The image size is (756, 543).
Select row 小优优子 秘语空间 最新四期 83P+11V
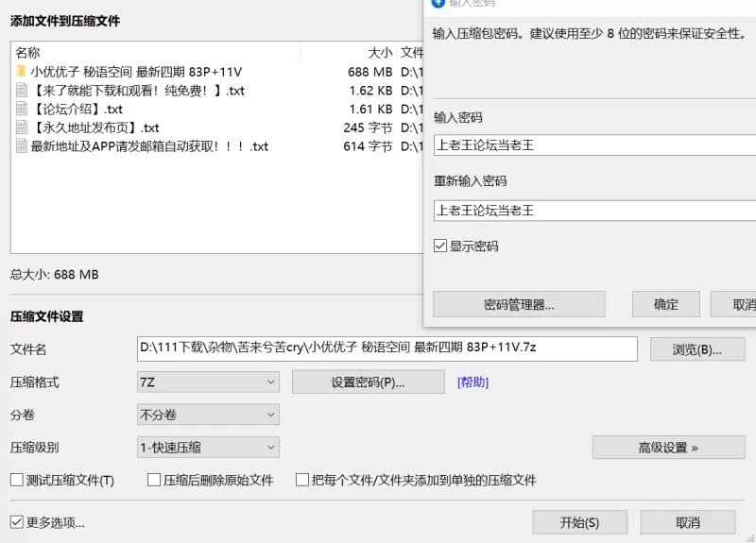(x=217, y=72)
